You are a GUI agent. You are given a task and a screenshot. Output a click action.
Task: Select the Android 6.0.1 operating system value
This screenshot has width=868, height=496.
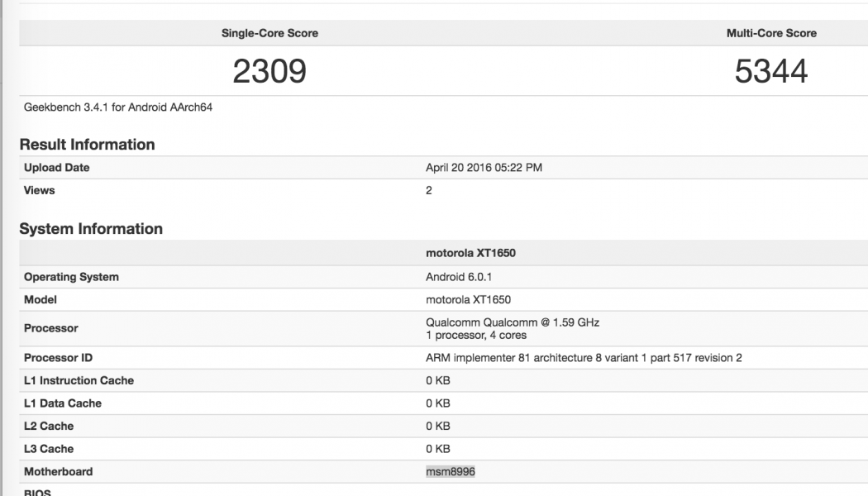tap(459, 277)
